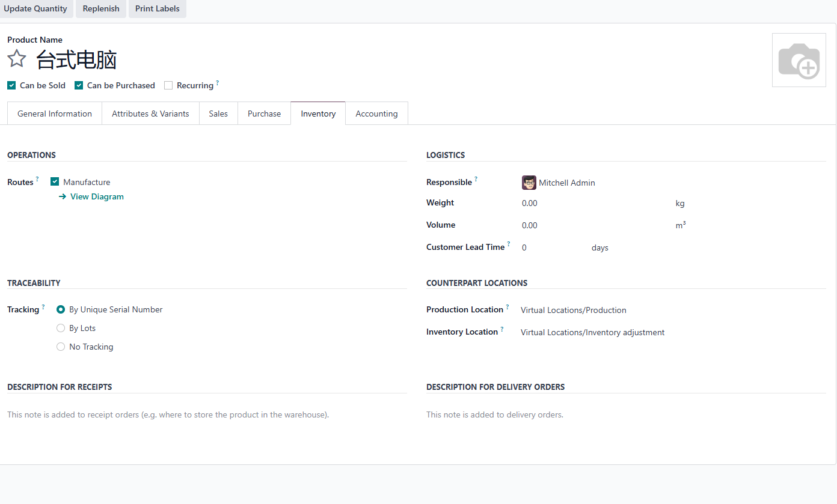Click the Print Labels button

158,8
